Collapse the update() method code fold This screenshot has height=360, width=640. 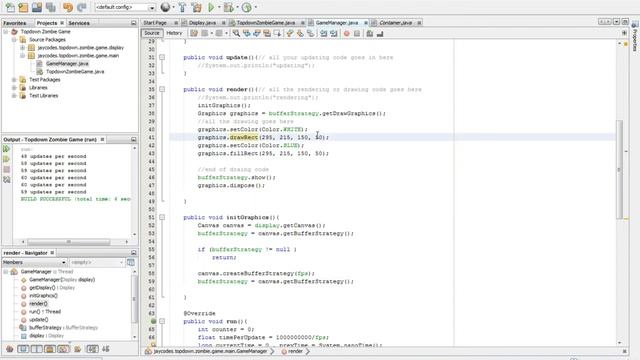pyautogui.click(x=162, y=57)
